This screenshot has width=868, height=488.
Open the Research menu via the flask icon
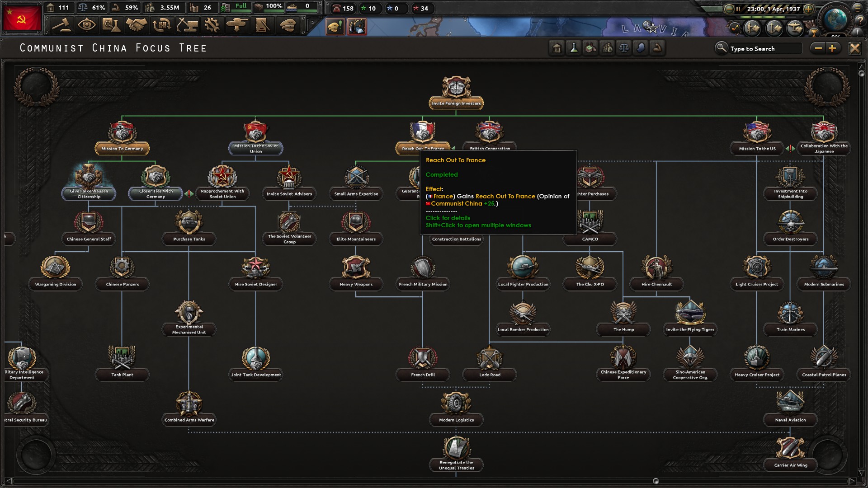[112, 26]
